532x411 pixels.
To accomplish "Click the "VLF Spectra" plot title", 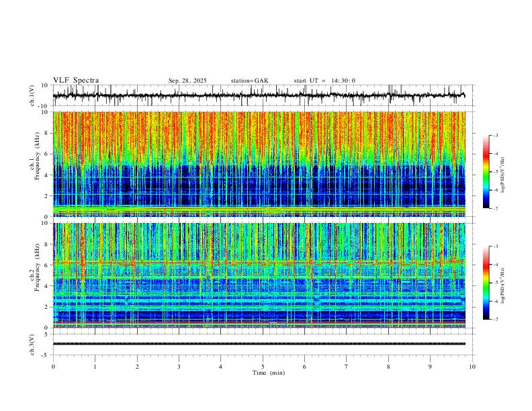I will 76,81.
